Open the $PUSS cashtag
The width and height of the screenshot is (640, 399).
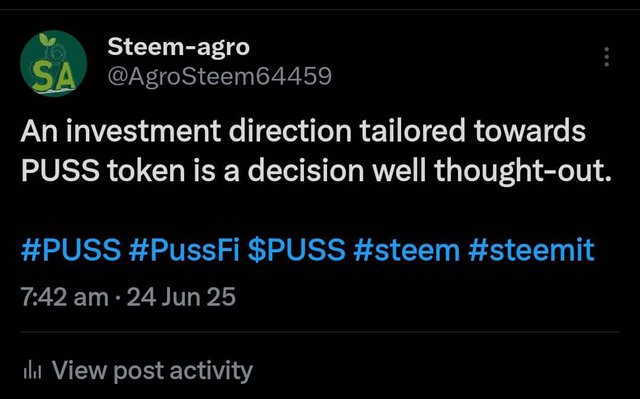point(296,250)
